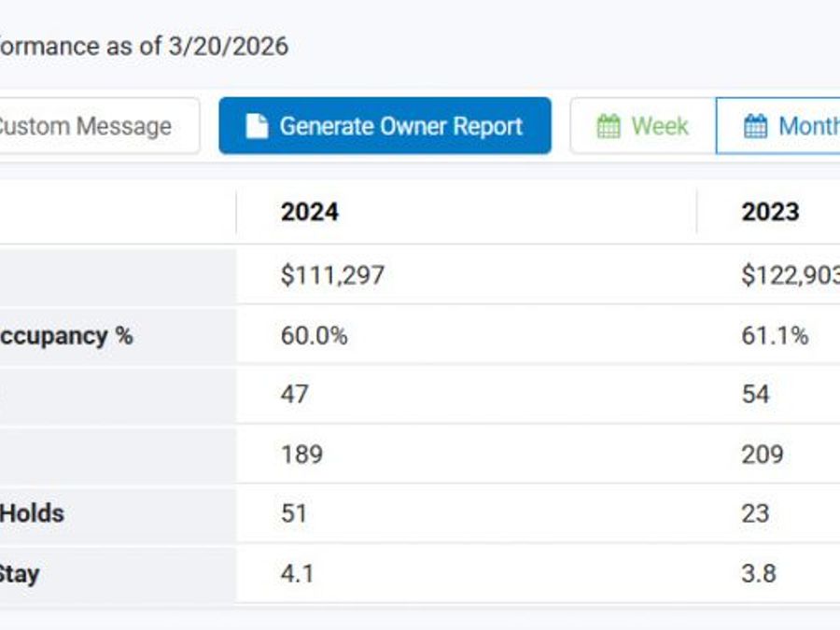Select the 4.1 Stay value
Viewport: 840px width, 630px height.
(x=297, y=572)
